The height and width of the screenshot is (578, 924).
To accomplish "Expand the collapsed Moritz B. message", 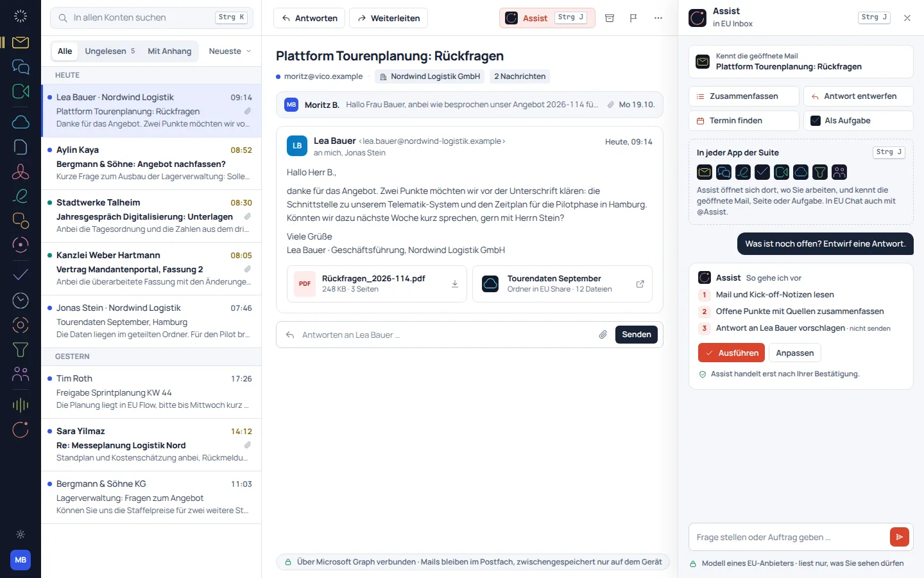I will coord(470,105).
